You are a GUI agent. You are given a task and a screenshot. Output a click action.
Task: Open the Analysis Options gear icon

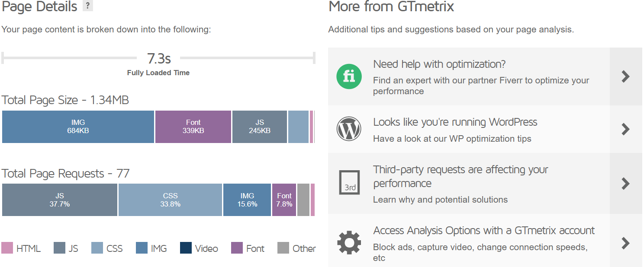click(x=349, y=243)
